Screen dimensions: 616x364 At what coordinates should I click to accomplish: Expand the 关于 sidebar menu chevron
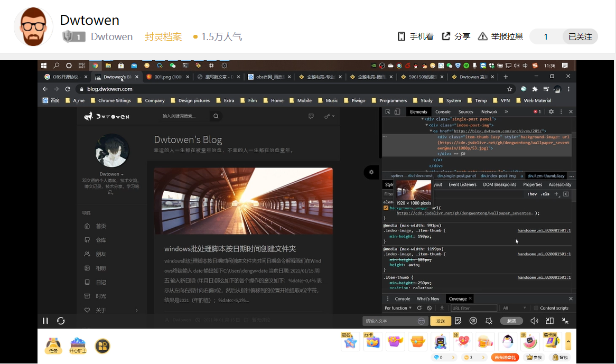[137, 310]
